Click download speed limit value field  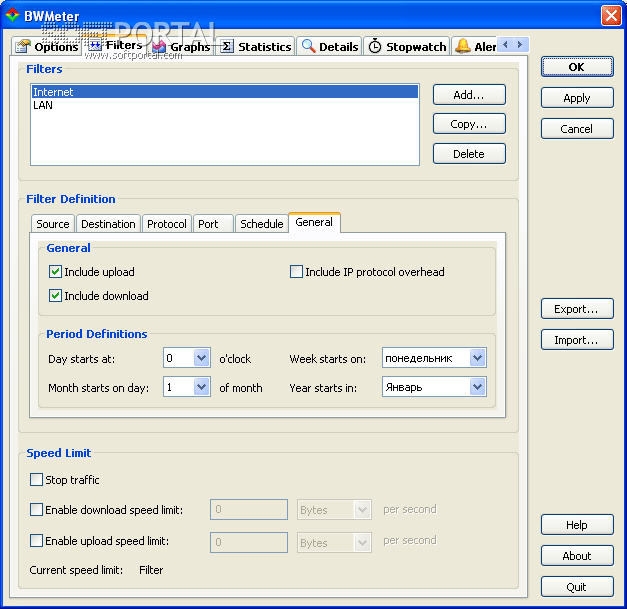click(249, 509)
